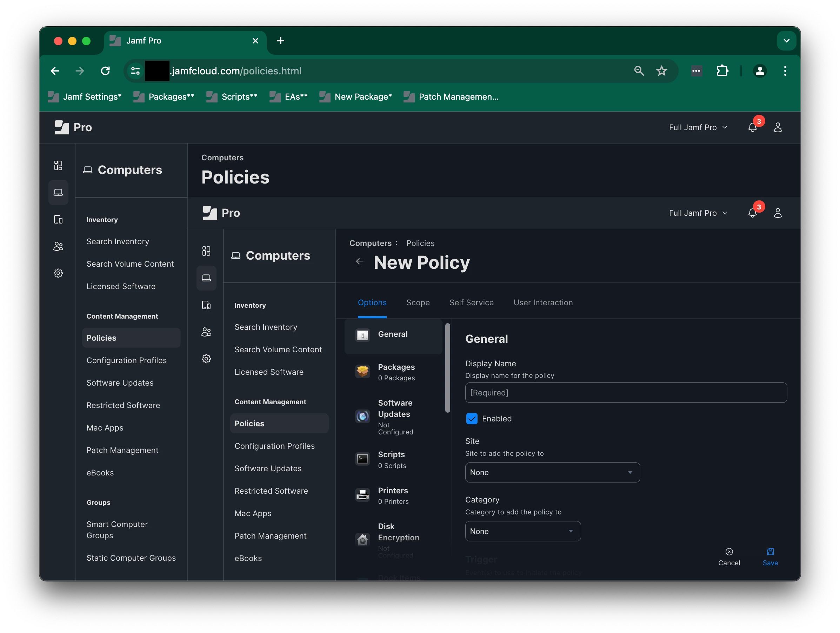Open Chrome three-dot menu

[x=785, y=71]
